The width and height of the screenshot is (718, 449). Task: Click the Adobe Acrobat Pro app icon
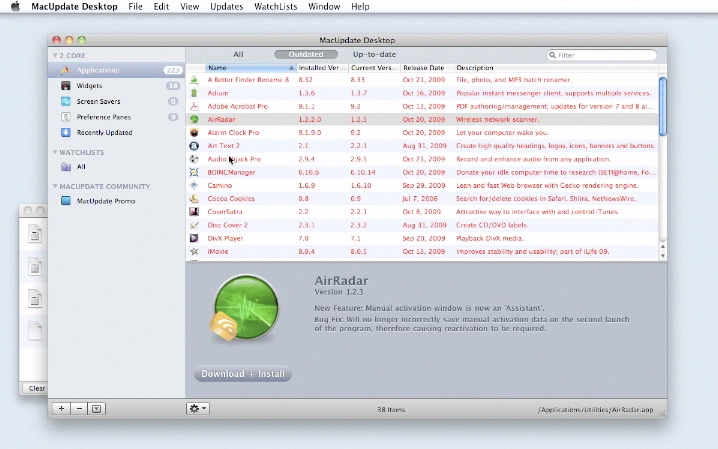coord(194,105)
